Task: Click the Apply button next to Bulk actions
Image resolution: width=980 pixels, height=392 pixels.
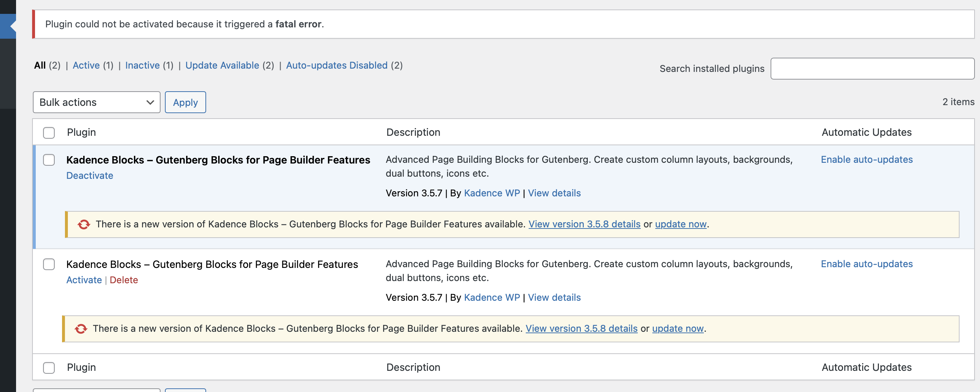Action: click(185, 102)
